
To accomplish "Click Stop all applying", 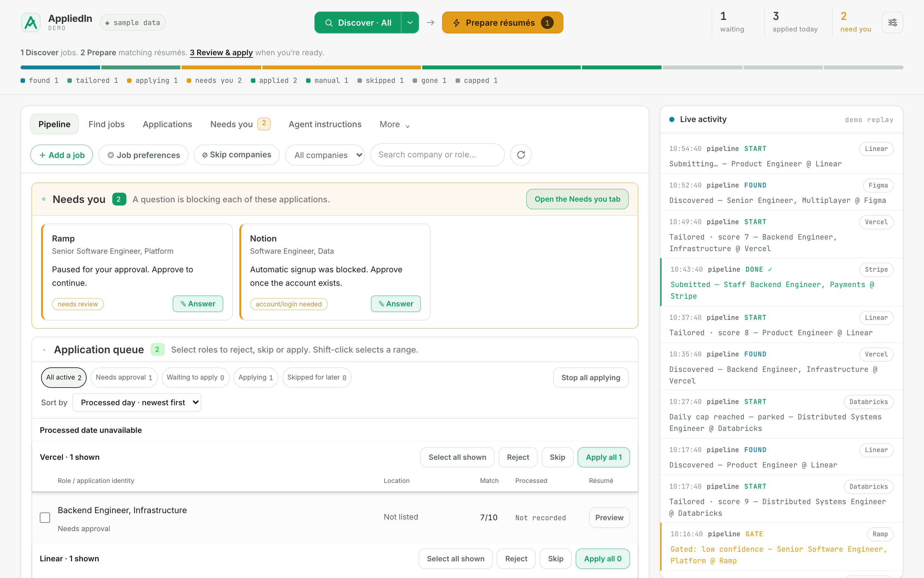I will pyautogui.click(x=591, y=378).
